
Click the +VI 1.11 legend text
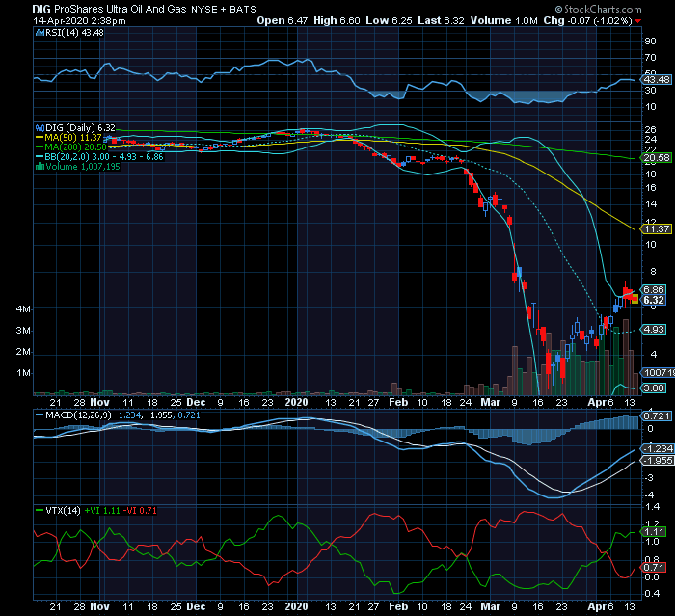[x=102, y=511]
